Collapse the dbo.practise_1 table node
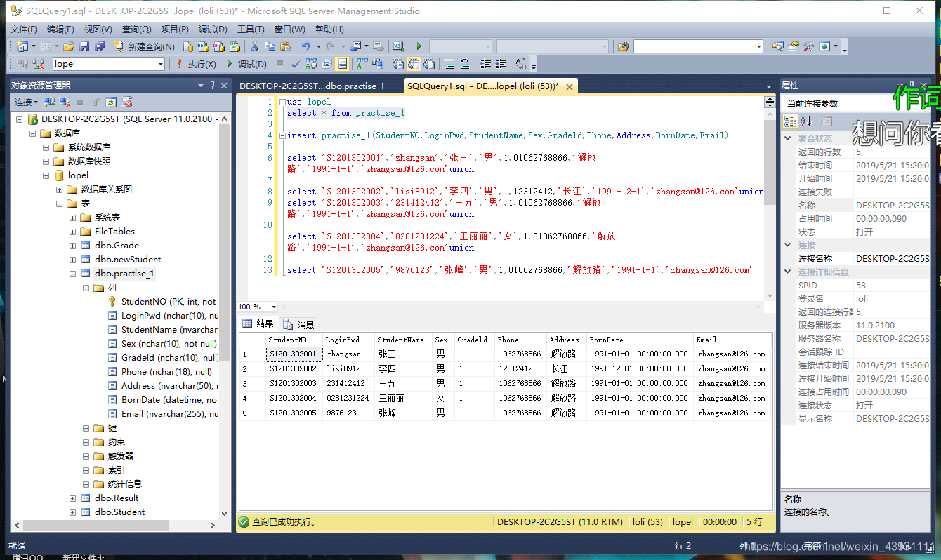The height and width of the screenshot is (560, 941). tap(73, 274)
